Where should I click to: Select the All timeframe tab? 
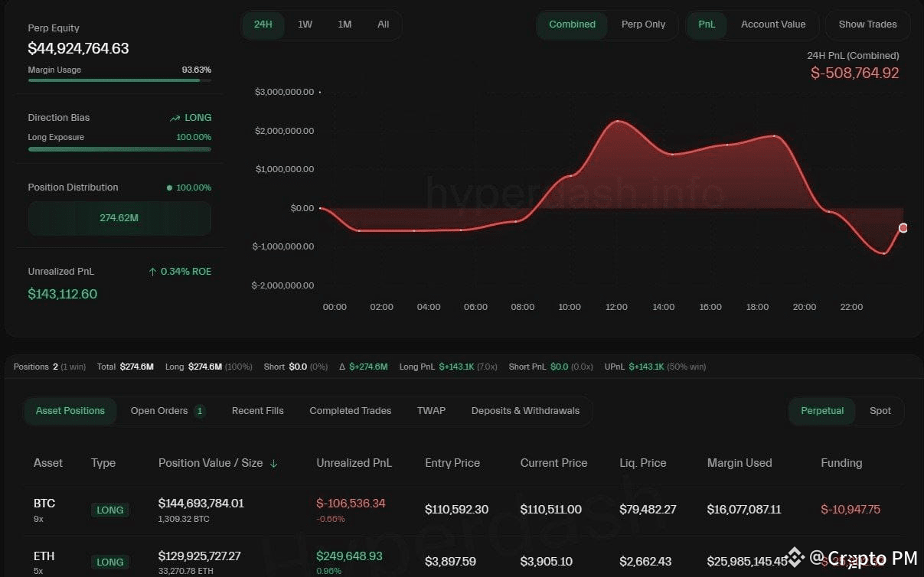(x=383, y=24)
